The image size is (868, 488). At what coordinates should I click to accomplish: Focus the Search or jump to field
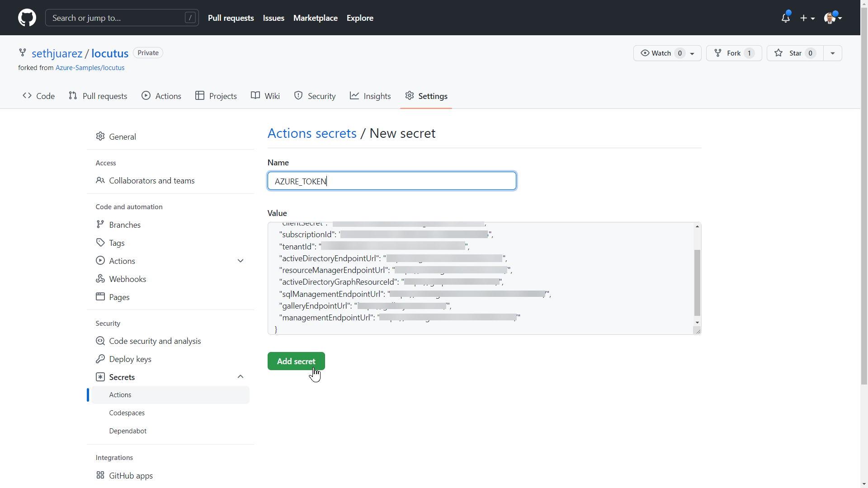click(x=122, y=18)
